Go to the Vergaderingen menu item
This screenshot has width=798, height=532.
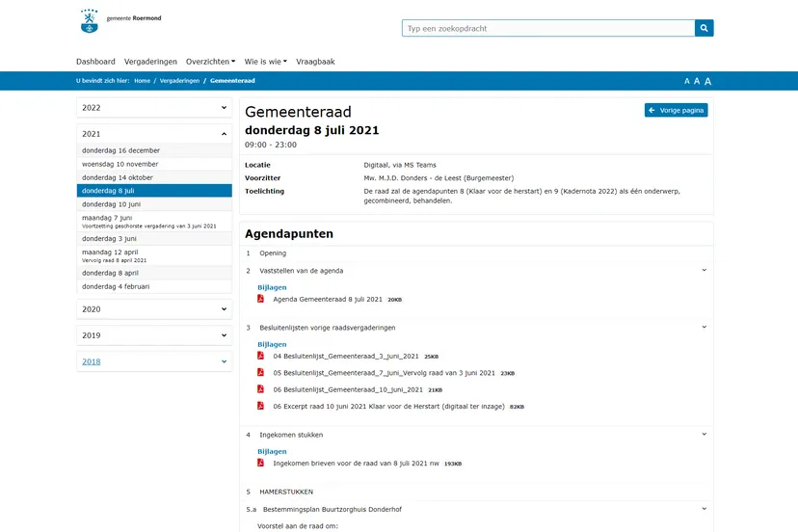(x=150, y=62)
